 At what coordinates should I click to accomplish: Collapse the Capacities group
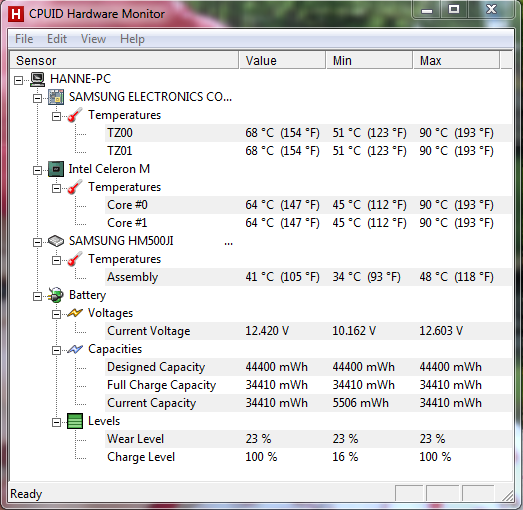click(56, 351)
